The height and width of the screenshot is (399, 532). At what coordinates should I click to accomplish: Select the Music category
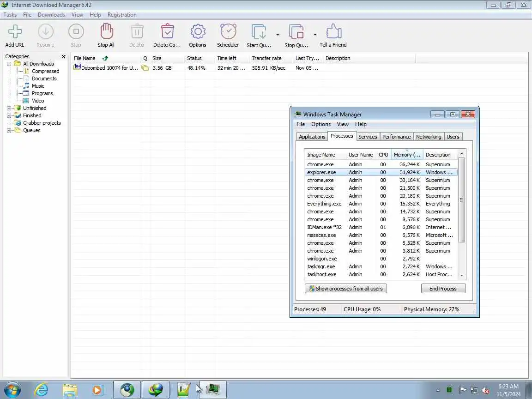coord(38,86)
